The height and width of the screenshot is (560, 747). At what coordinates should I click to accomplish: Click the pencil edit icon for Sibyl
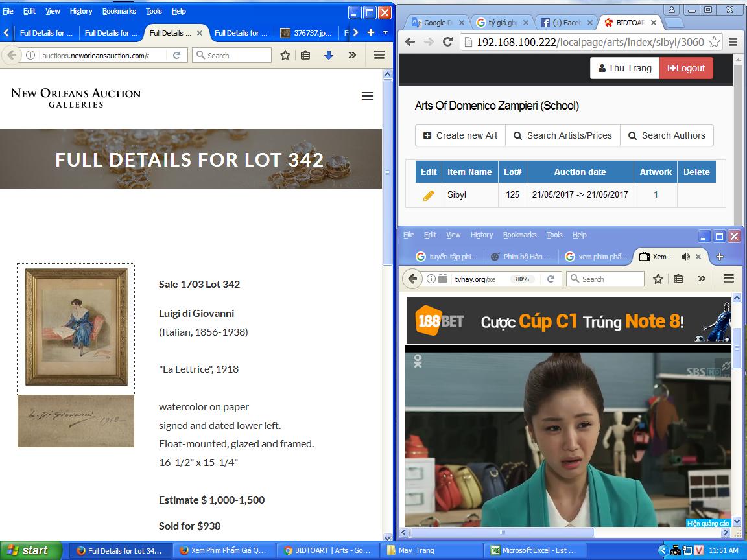tap(429, 195)
